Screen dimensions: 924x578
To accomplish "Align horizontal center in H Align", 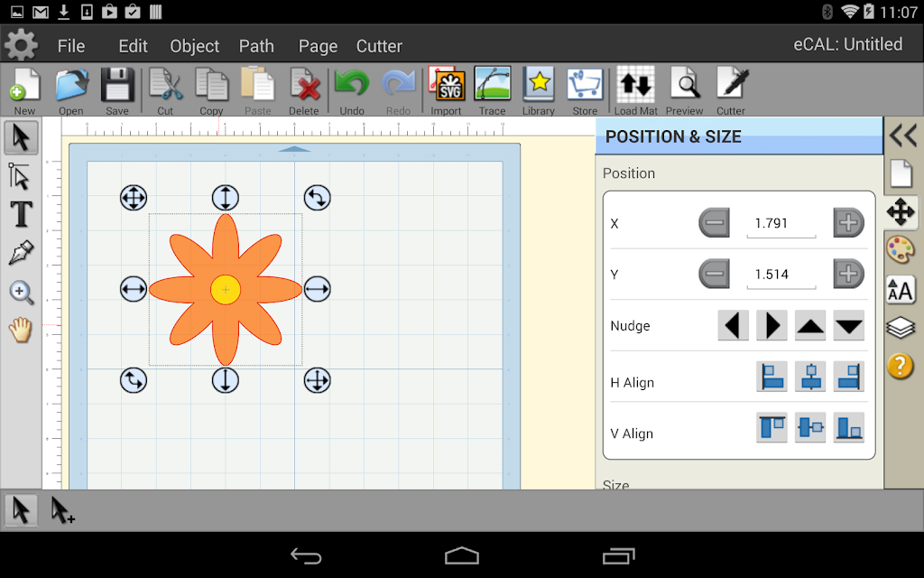I will click(810, 377).
